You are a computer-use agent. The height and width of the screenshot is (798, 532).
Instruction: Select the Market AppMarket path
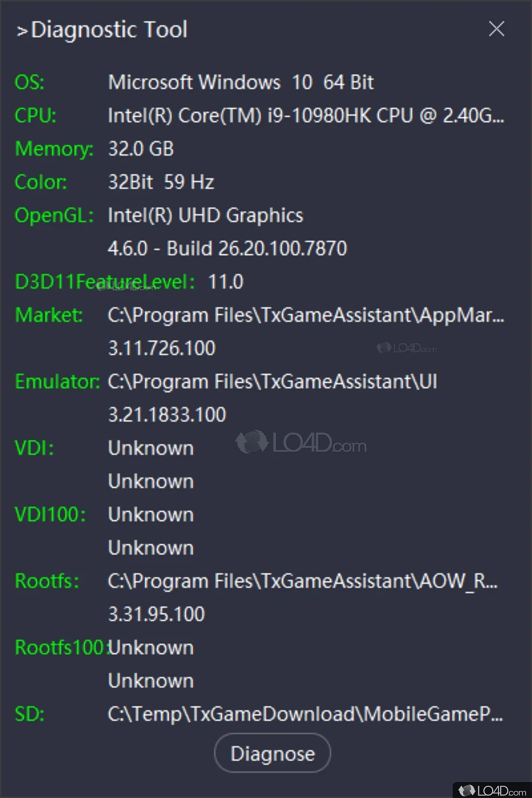[305, 315]
